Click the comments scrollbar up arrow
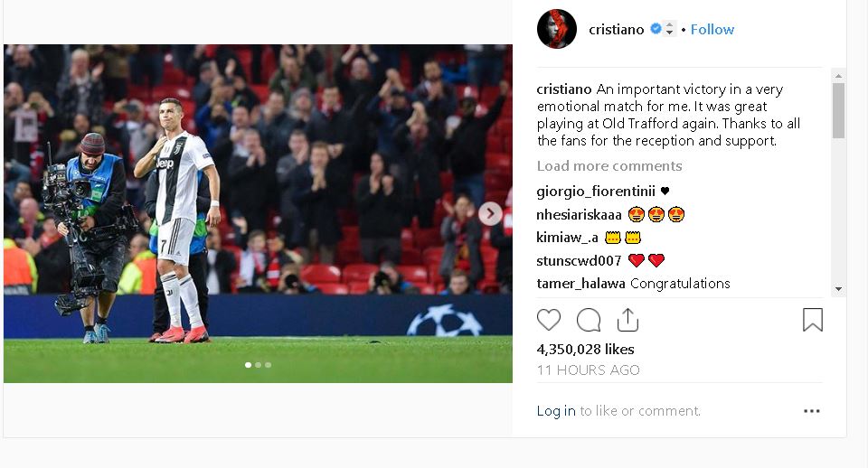The image size is (868, 468). point(839,76)
